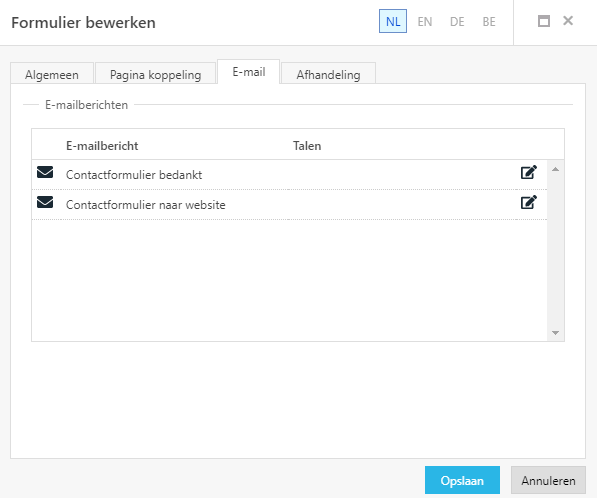Cancel editing with Annuleren
The height and width of the screenshot is (498, 597).
[548, 480]
